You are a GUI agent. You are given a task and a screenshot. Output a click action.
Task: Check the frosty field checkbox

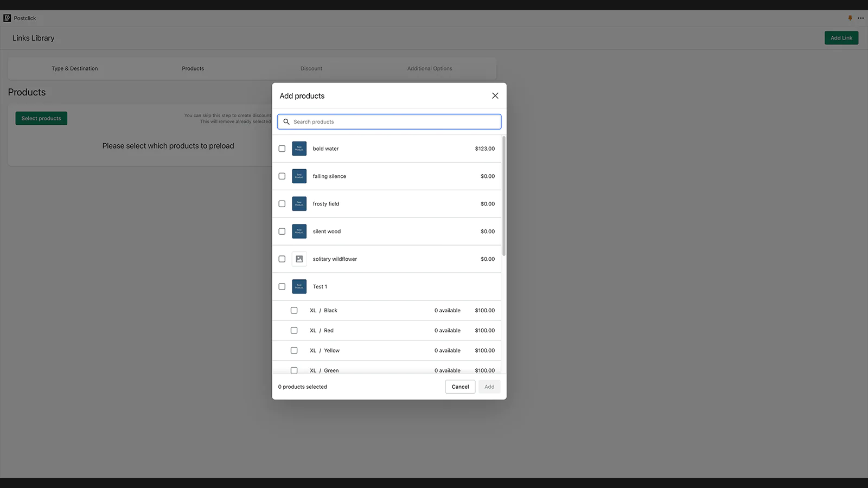coord(282,204)
